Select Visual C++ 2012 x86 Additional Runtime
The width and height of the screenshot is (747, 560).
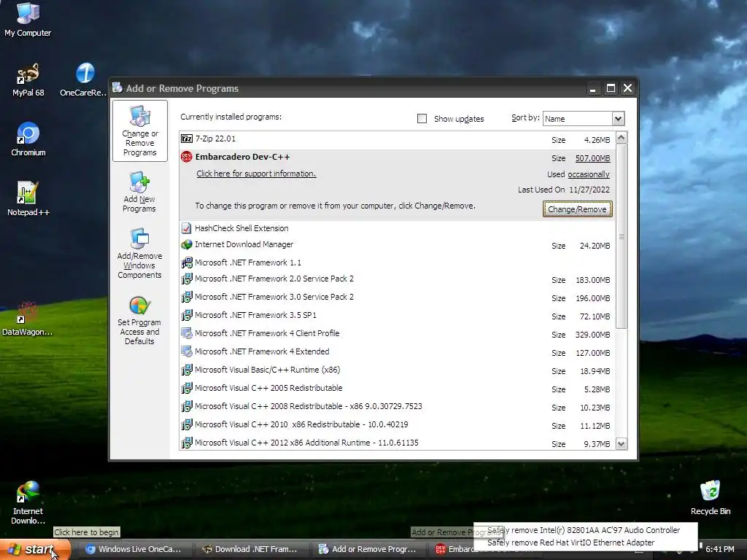click(398, 443)
